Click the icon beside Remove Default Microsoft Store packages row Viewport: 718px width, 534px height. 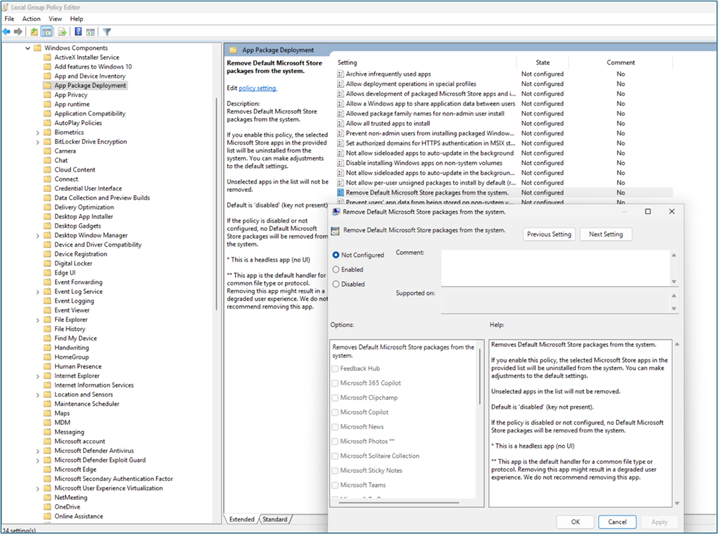click(x=340, y=192)
